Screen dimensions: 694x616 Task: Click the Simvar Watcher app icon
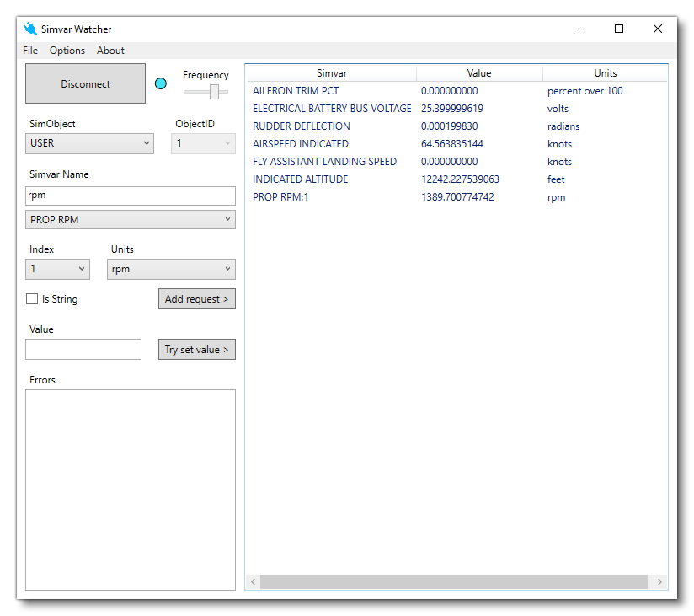coord(31,29)
